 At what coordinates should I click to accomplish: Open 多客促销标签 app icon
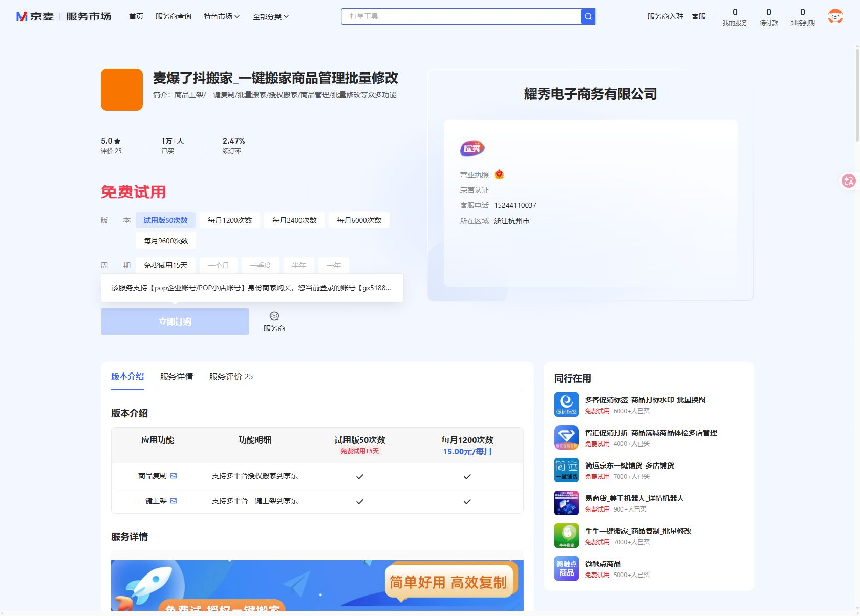[x=566, y=405]
